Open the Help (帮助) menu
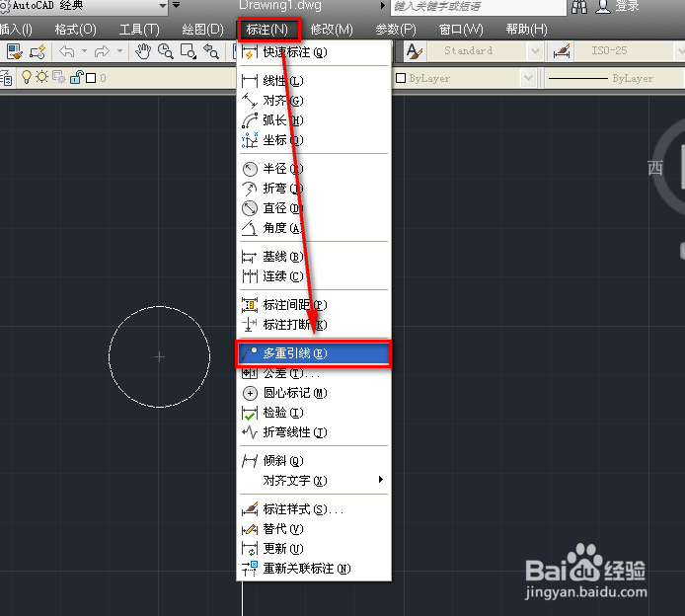Screen dimensions: 685x616 coord(526,30)
